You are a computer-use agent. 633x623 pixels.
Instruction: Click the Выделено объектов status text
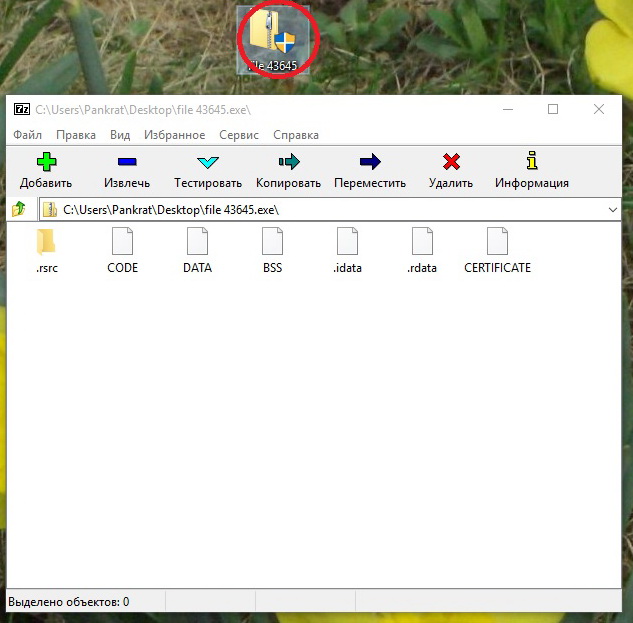(69, 602)
